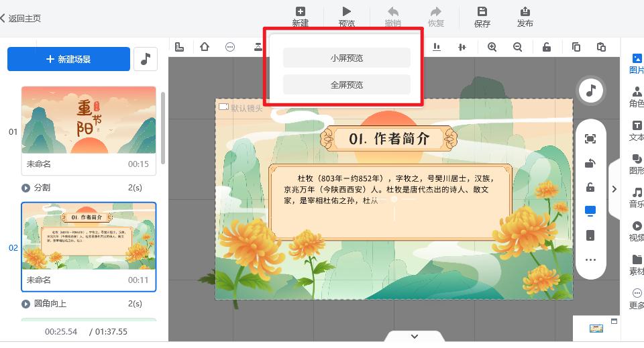
Task: Toggle the lock icon in top toolbar
Action: 547,47
